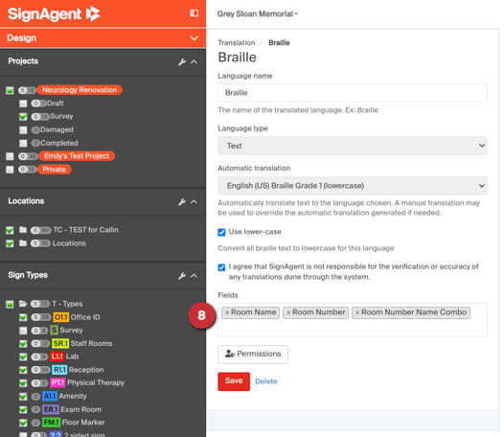Open the Sign Types wrench settings icon
Screen dimensions: 504x437
click(x=182, y=276)
